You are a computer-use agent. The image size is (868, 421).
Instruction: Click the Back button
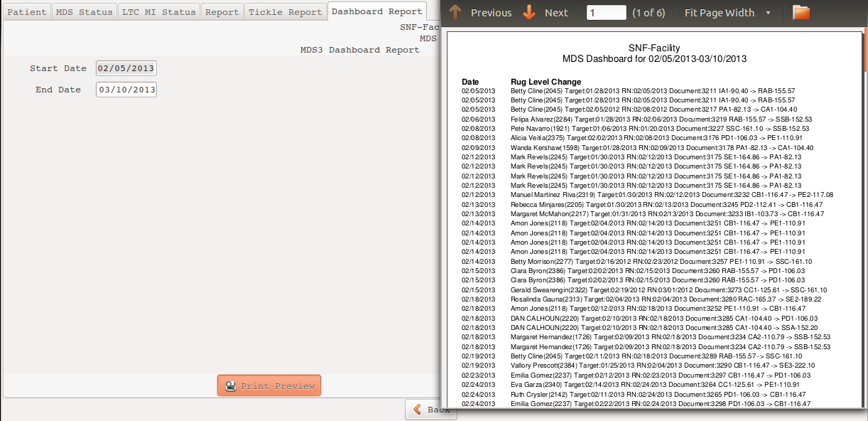click(x=431, y=410)
